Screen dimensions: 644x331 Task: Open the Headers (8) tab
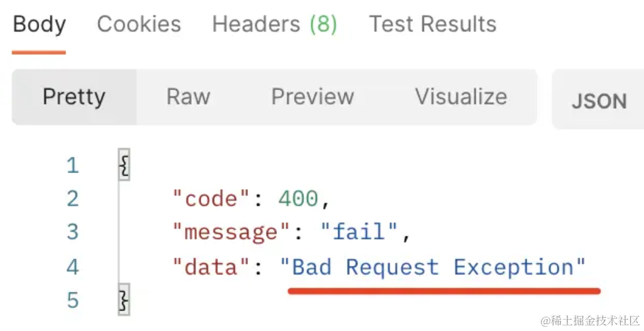(x=275, y=24)
